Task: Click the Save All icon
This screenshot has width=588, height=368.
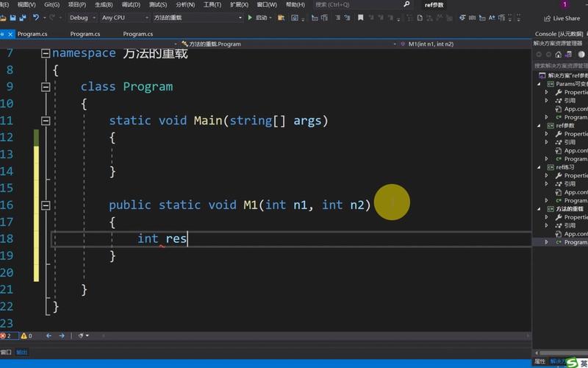Action: [23, 18]
